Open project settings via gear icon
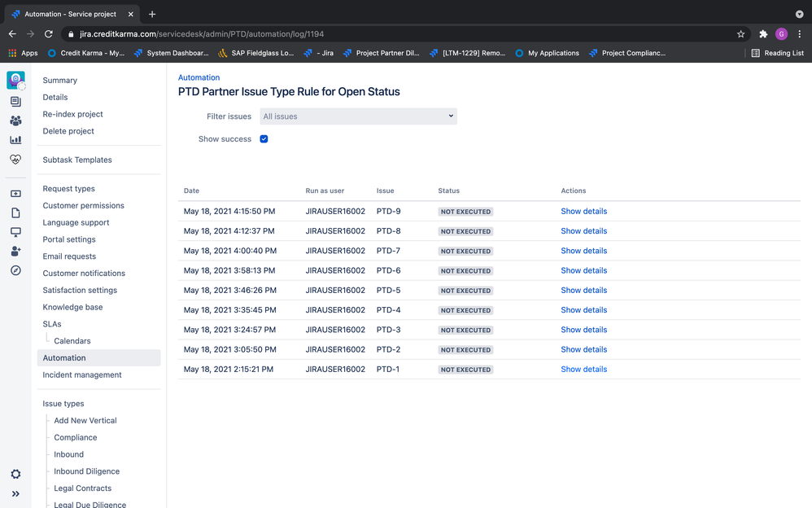Viewport: 812px width, 508px height. (x=15, y=474)
